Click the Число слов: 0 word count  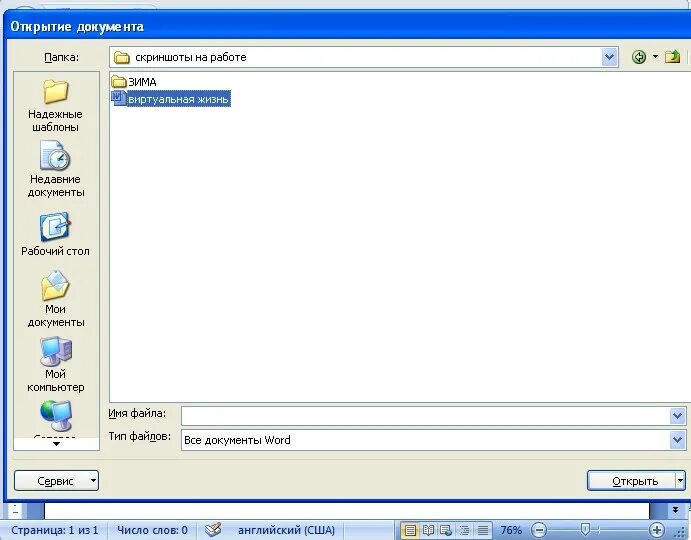(x=152, y=530)
